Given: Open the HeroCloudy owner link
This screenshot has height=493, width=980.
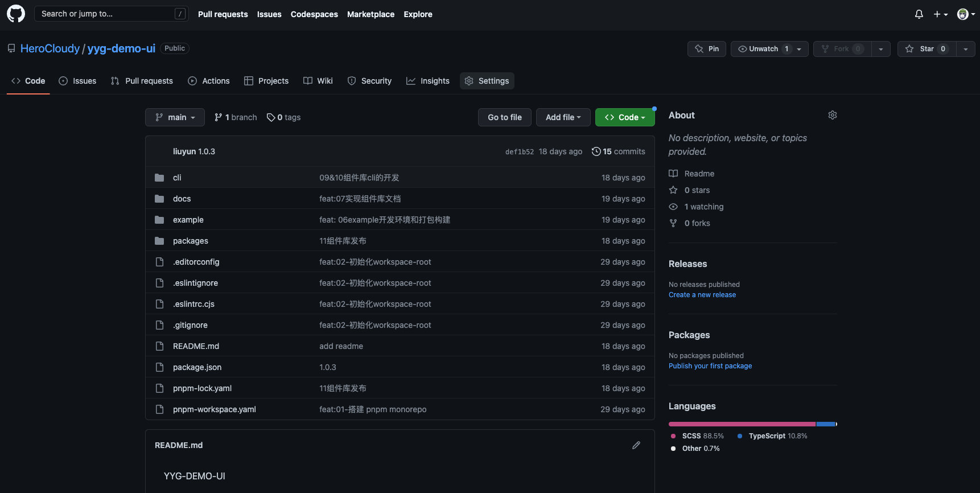Looking at the screenshot, I should [x=50, y=48].
